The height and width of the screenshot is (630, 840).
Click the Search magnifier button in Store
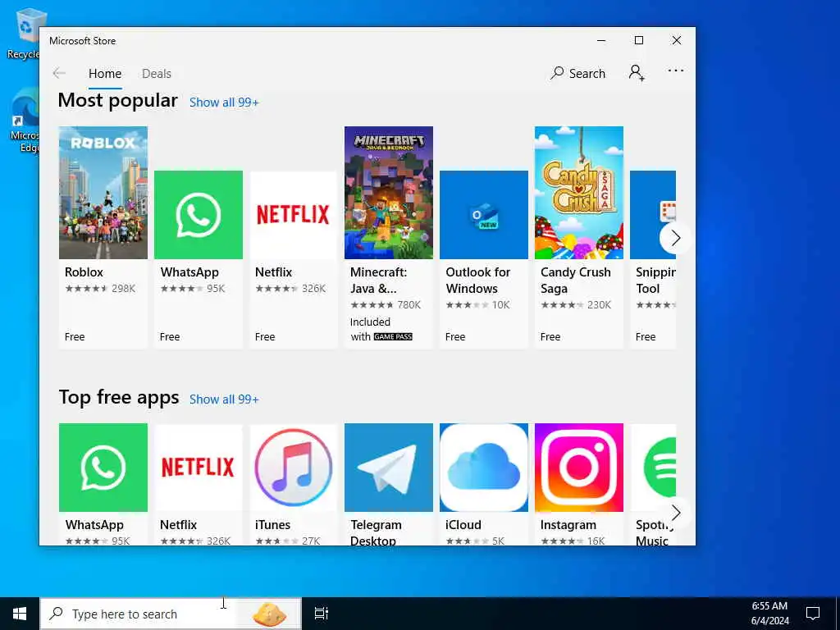point(577,73)
